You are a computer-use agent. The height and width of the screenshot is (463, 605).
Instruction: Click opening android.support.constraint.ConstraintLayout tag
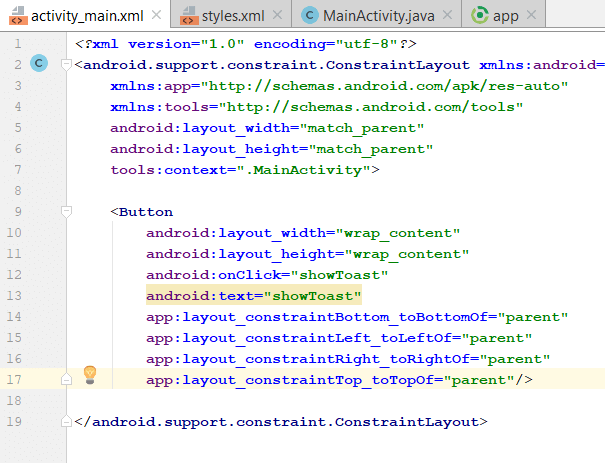(x=272, y=65)
